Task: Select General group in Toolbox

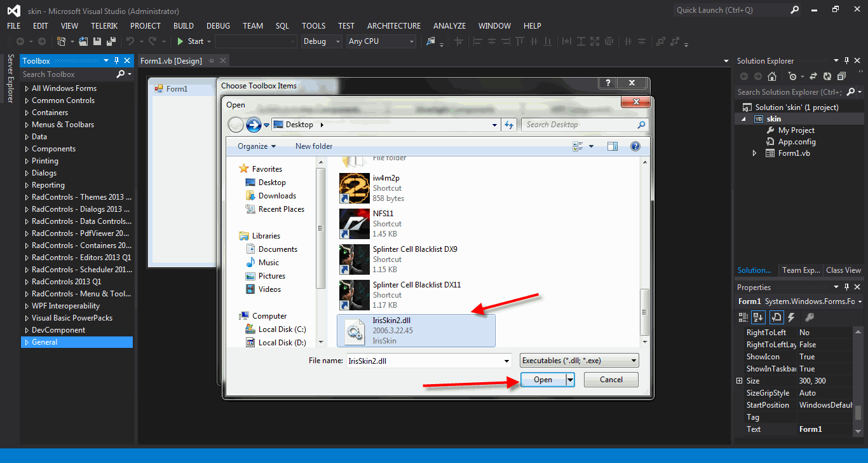Action: (77, 342)
